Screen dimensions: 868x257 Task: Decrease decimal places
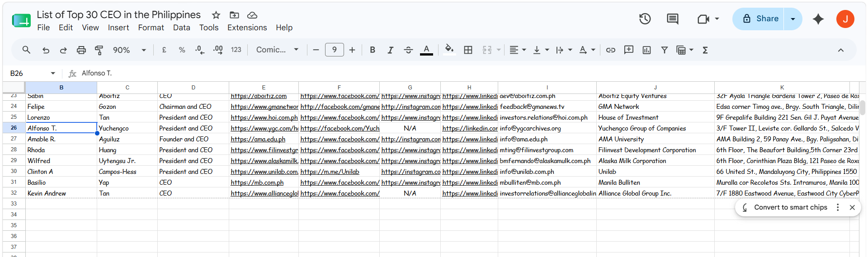[200, 50]
